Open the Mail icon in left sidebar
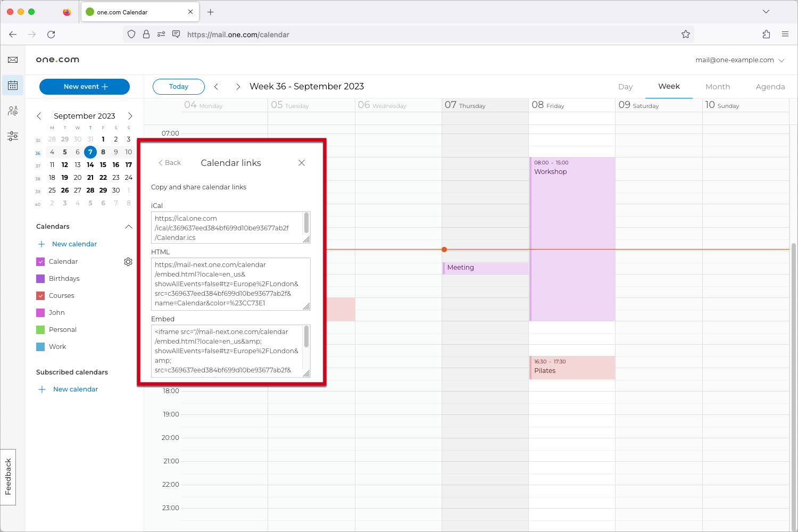Screen dimensions: 798x532 click(x=13, y=60)
